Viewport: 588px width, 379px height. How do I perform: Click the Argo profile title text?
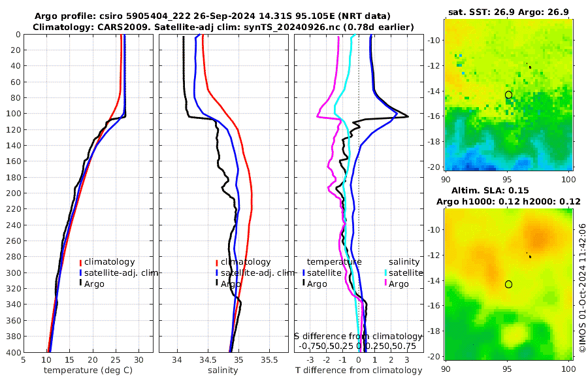(212, 16)
